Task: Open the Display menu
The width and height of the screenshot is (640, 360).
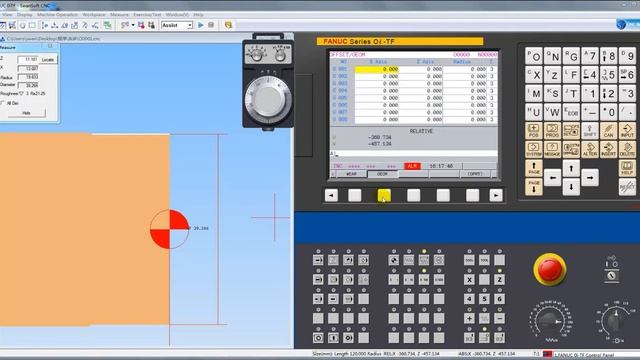Action: (x=24, y=15)
